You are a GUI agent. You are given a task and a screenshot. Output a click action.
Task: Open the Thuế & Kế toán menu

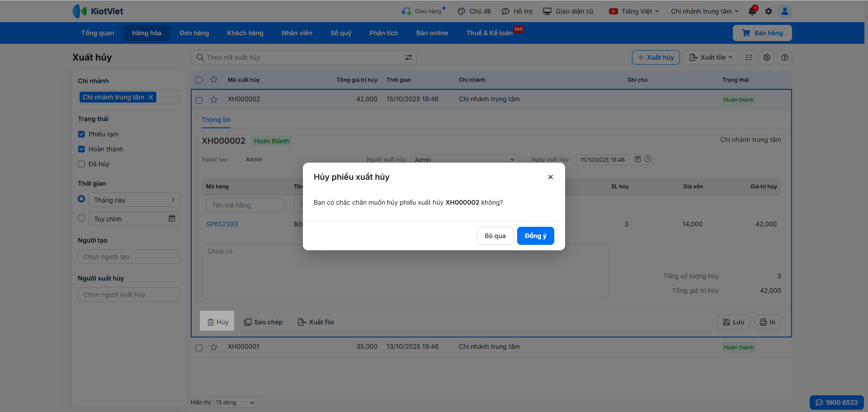tap(490, 33)
